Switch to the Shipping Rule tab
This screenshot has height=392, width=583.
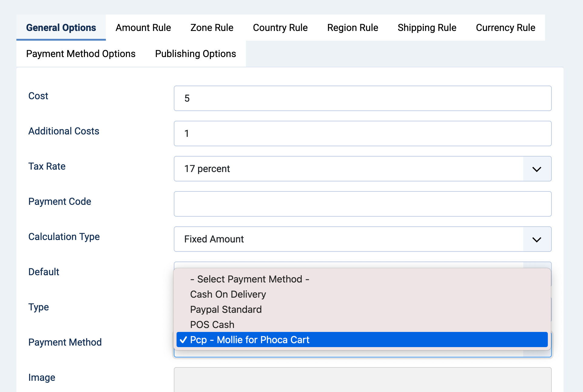pos(427,28)
